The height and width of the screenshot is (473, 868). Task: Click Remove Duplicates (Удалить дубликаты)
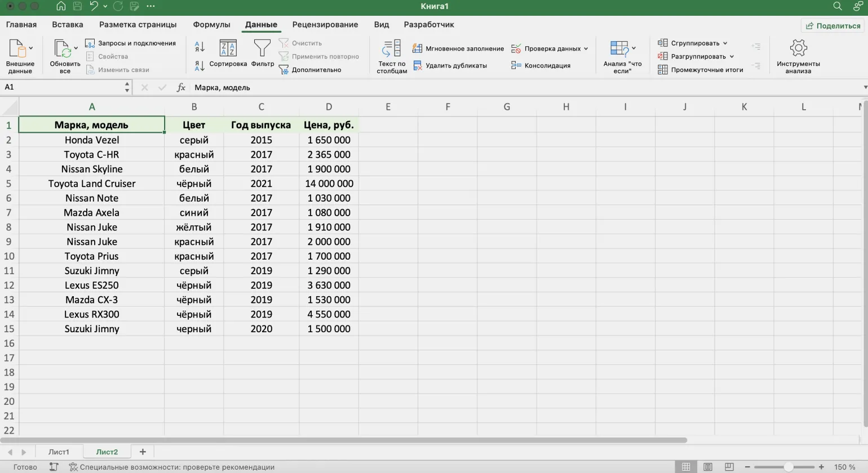click(450, 65)
